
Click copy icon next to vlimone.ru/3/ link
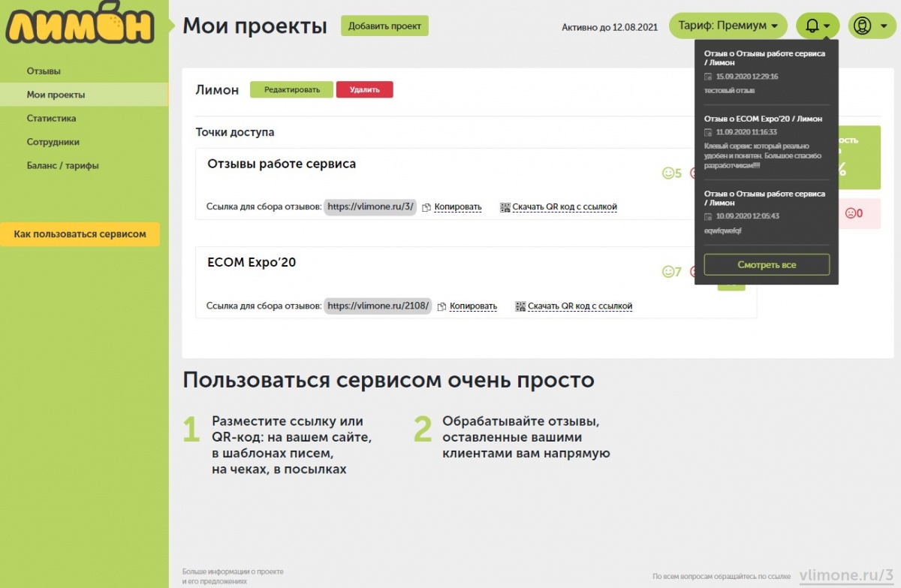(x=426, y=207)
